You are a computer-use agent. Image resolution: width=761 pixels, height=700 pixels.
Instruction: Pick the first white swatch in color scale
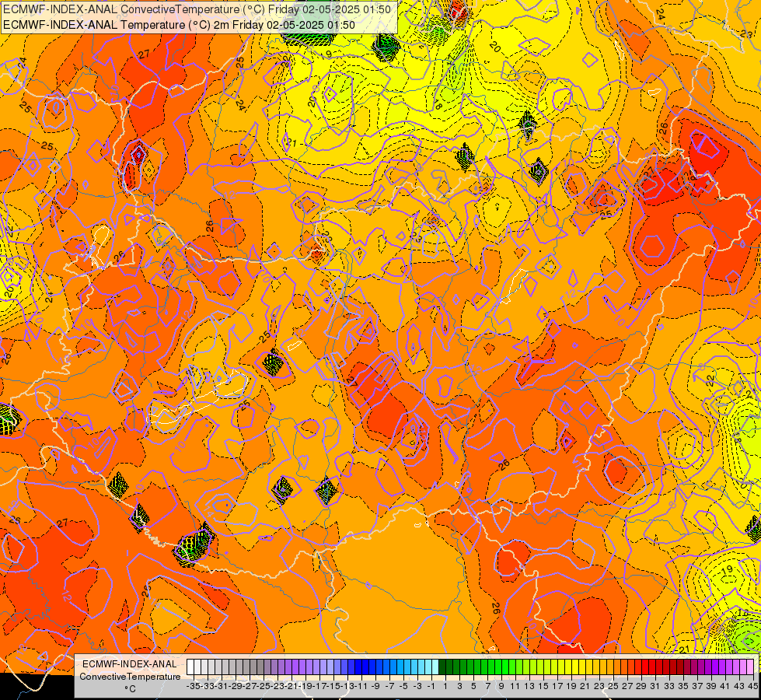pos(190,667)
